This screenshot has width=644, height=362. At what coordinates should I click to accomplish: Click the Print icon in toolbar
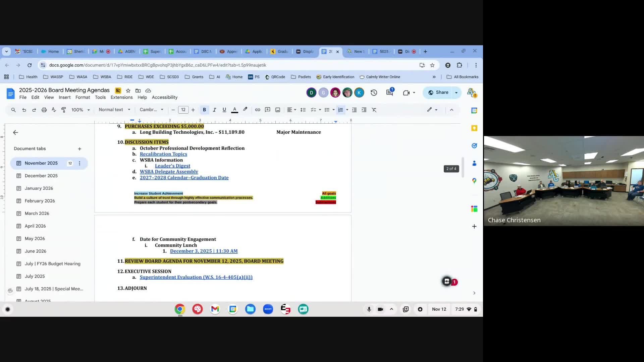pos(44,110)
